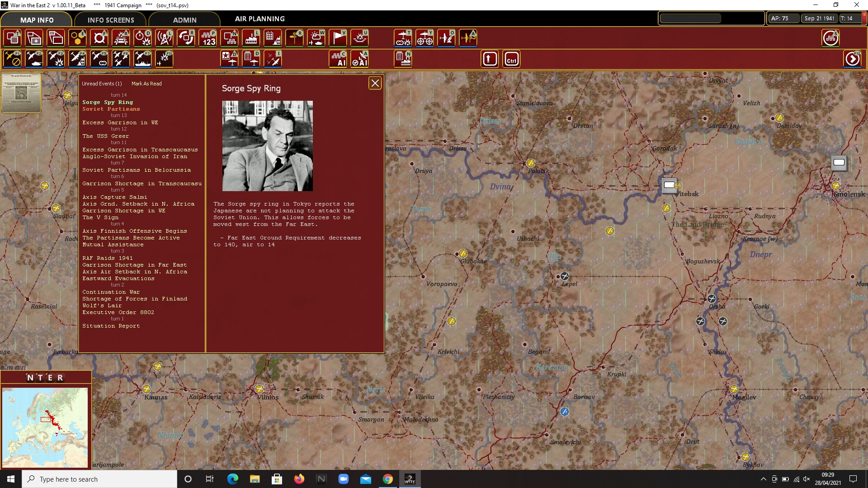The image size is (868, 488).
Task: Click Mark As Read
Action: [x=146, y=84]
